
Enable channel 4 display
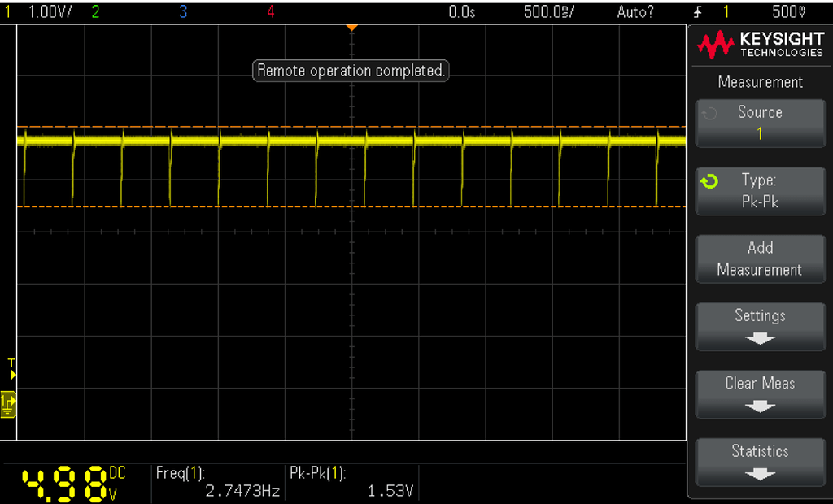[x=270, y=11]
